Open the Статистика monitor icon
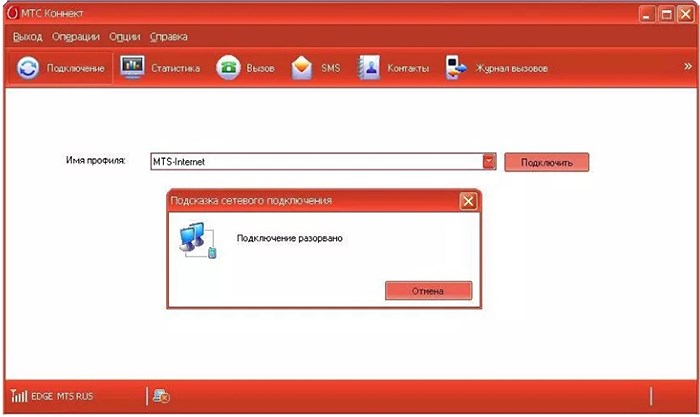 tap(132, 68)
